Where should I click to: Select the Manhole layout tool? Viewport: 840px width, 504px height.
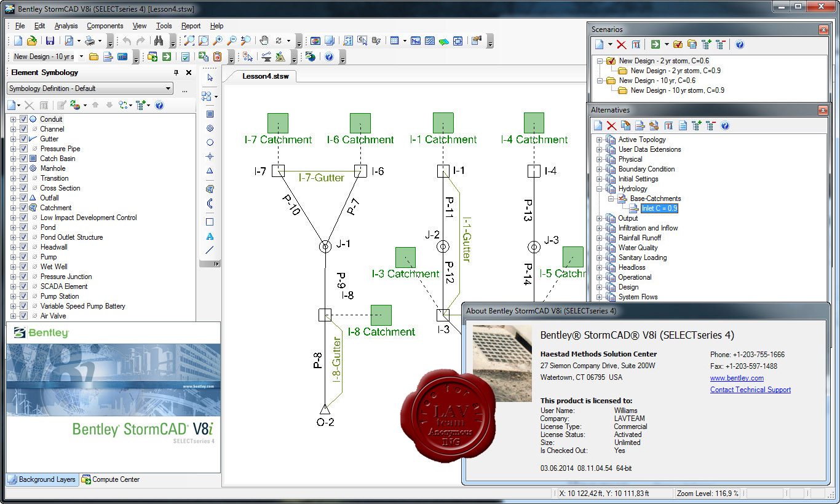(x=210, y=128)
